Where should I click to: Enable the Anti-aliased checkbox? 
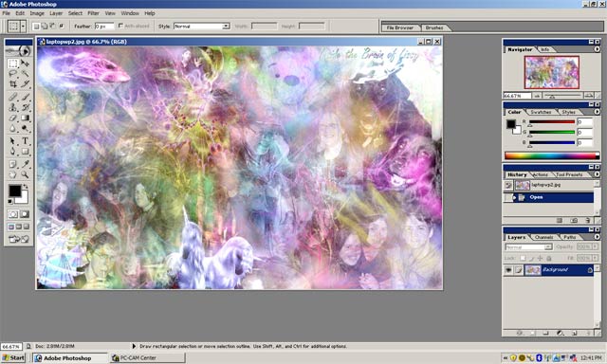point(120,26)
